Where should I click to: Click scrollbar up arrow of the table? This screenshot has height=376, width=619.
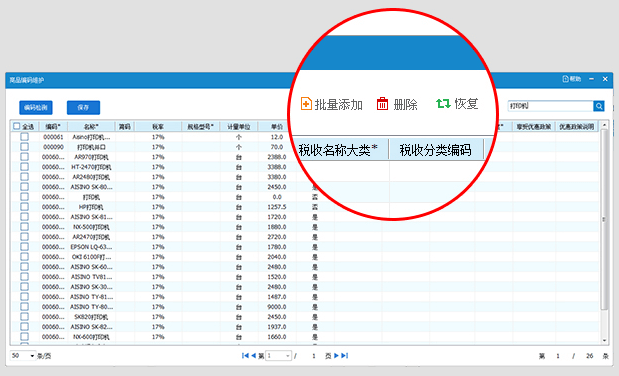click(x=604, y=125)
